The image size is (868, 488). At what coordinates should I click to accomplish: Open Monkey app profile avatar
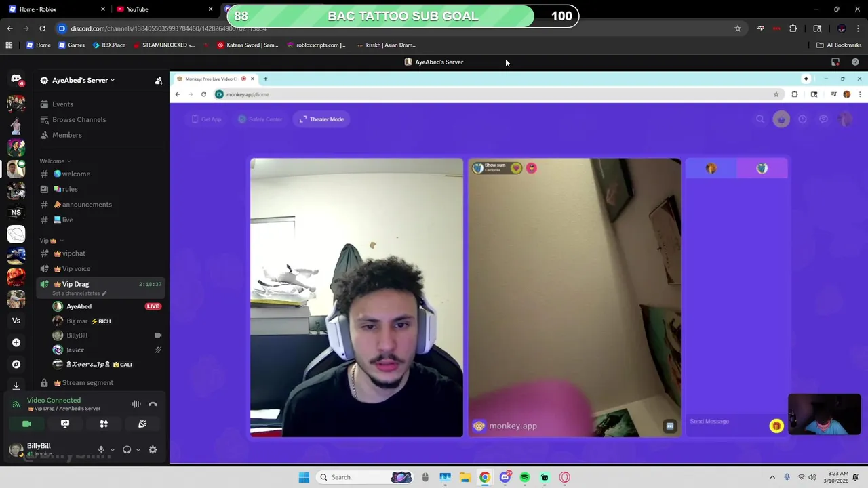(x=845, y=119)
